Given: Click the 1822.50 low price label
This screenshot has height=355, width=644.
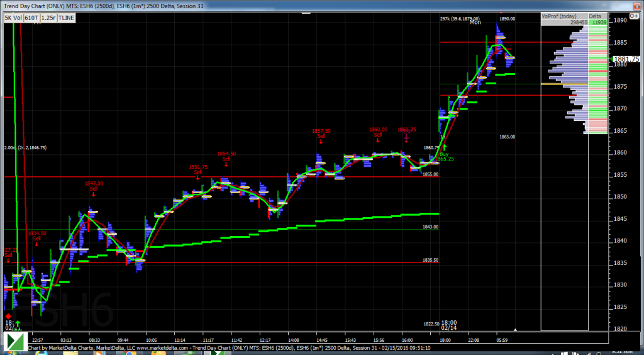Looking at the screenshot, I should (x=431, y=324).
